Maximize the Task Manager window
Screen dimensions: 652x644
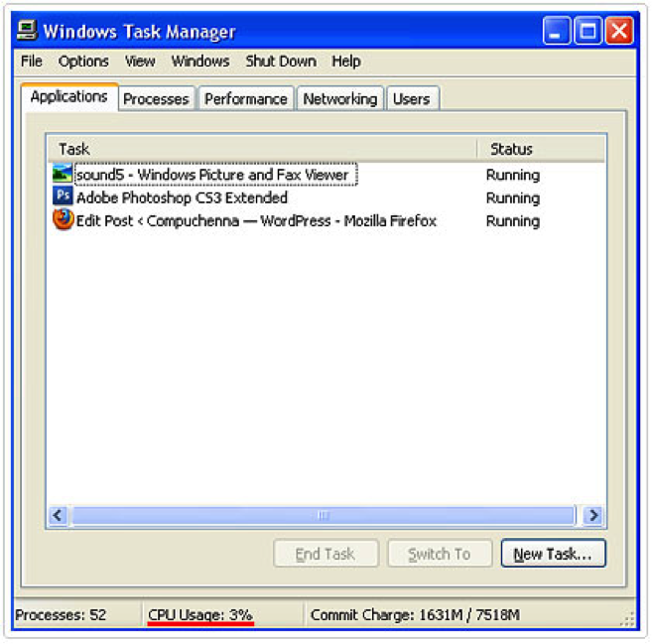click(x=587, y=31)
